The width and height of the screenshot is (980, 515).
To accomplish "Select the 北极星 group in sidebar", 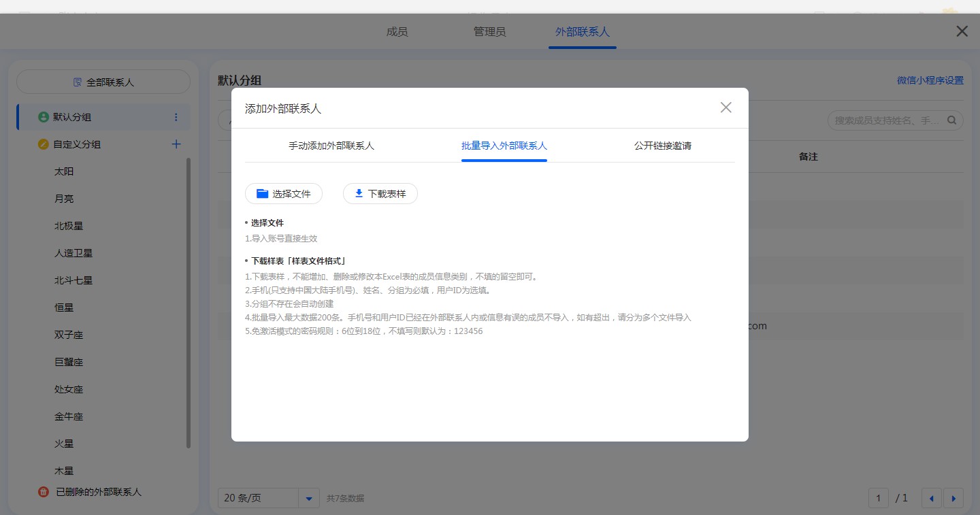I will coord(69,226).
